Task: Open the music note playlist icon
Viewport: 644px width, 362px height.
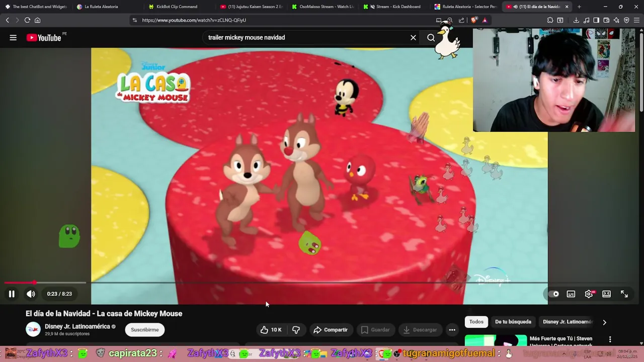Action: [x=586, y=20]
